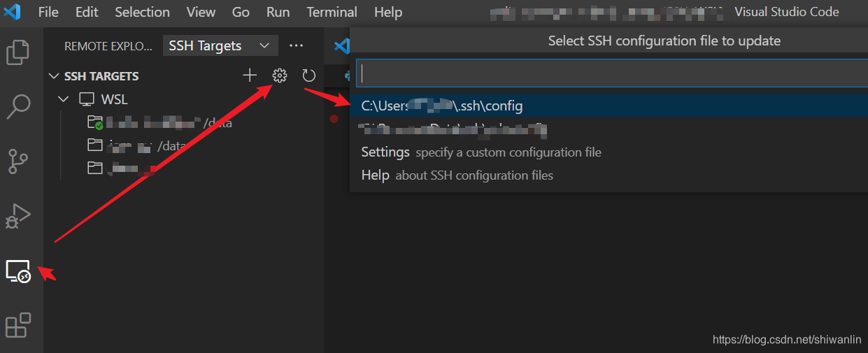
Task: Open the View menu
Action: pyautogui.click(x=201, y=12)
